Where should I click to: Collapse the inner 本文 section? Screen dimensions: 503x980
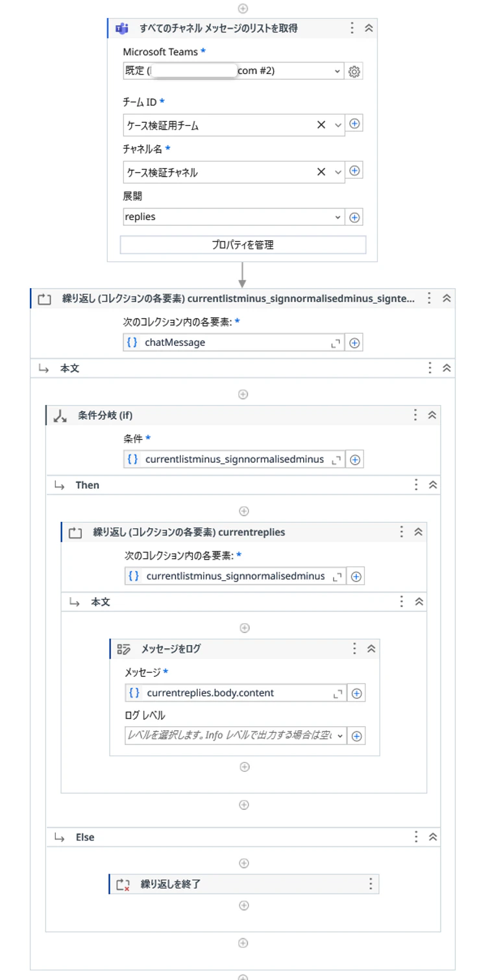click(x=419, y=602)
